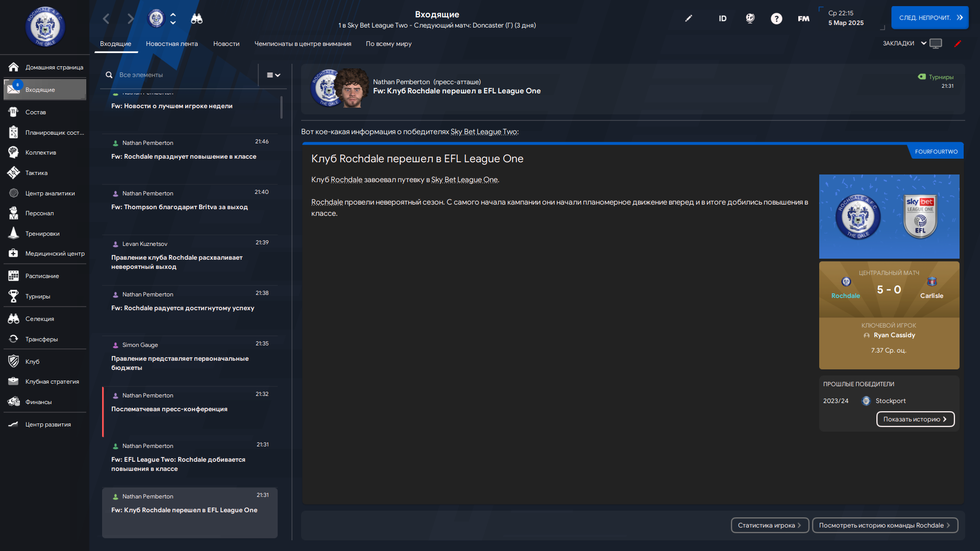This screenshot has width=980, height=551.
Task: Click the FM menu icon
Action: [803, 19]
